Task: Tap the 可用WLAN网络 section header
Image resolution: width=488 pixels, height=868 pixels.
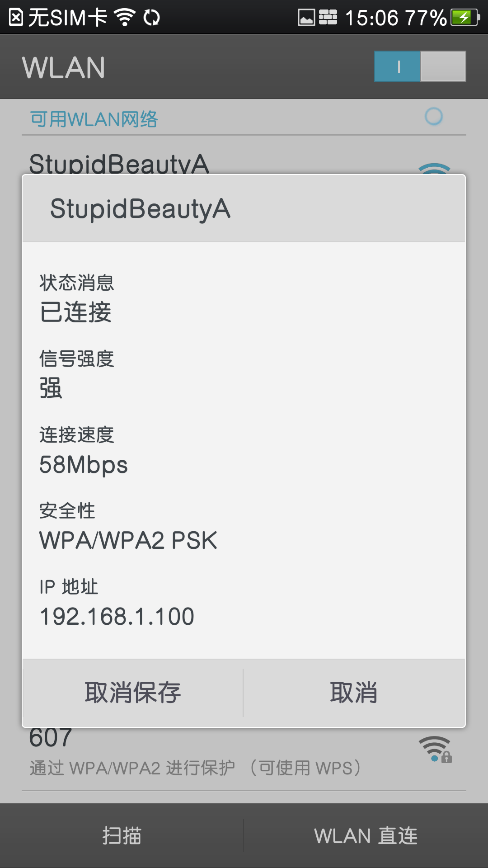Action: tap(94, 119)
